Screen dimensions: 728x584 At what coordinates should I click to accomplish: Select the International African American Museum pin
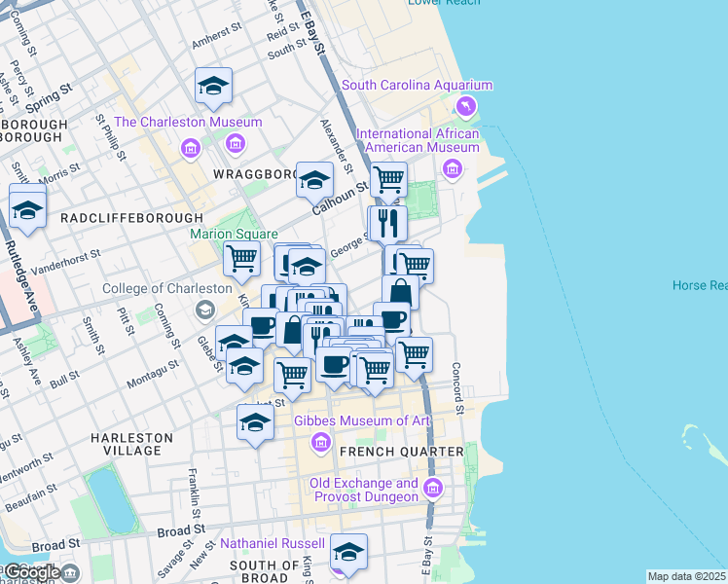click(x=453, y=168)
